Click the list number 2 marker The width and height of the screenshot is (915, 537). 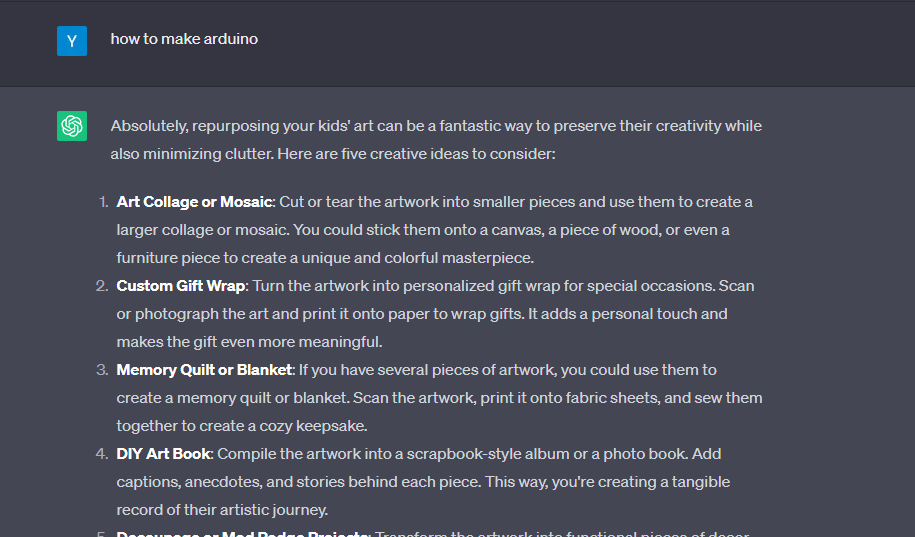point(102,286)
